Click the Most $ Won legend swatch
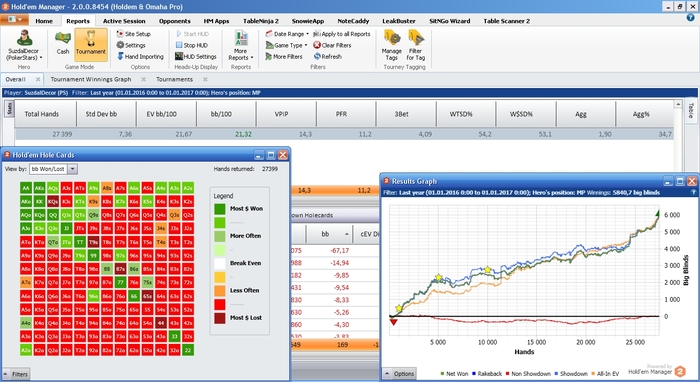 [220, 208]
